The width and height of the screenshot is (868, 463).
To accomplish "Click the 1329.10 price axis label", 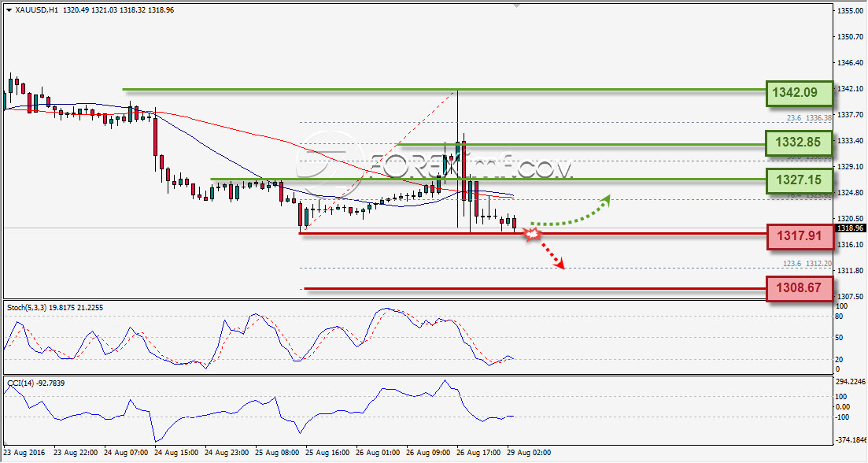I will click(850, 166).
